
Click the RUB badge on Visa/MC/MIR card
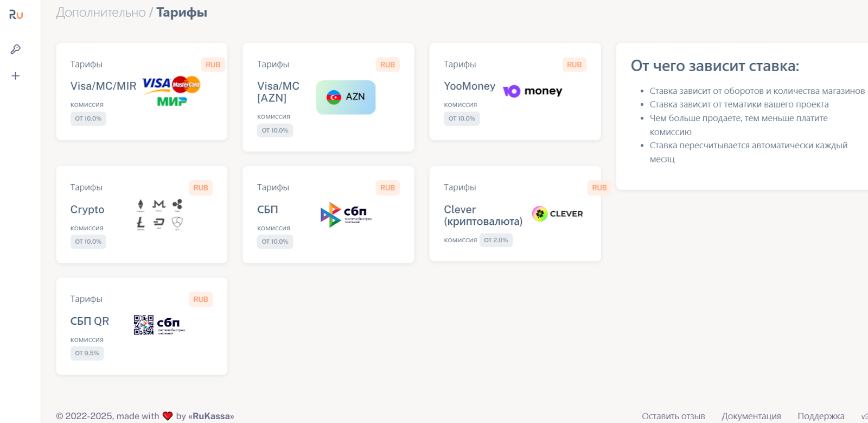click(x=213, y=65)
